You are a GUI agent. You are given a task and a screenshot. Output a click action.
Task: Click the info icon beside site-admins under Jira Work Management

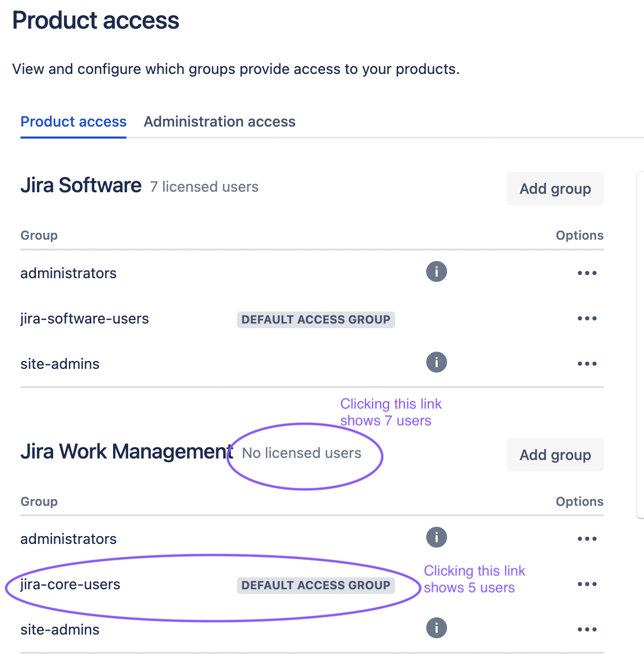pos(437,628)
